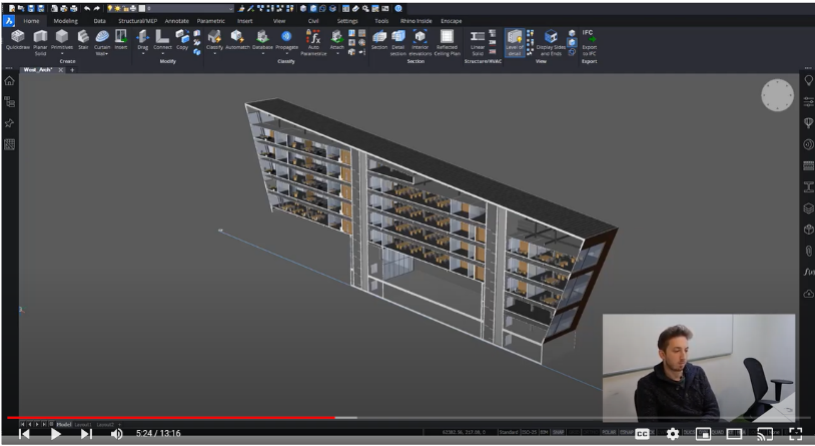Expand the Curtain Wall dropdown arrow
The image size is (815, 446).
107,54
